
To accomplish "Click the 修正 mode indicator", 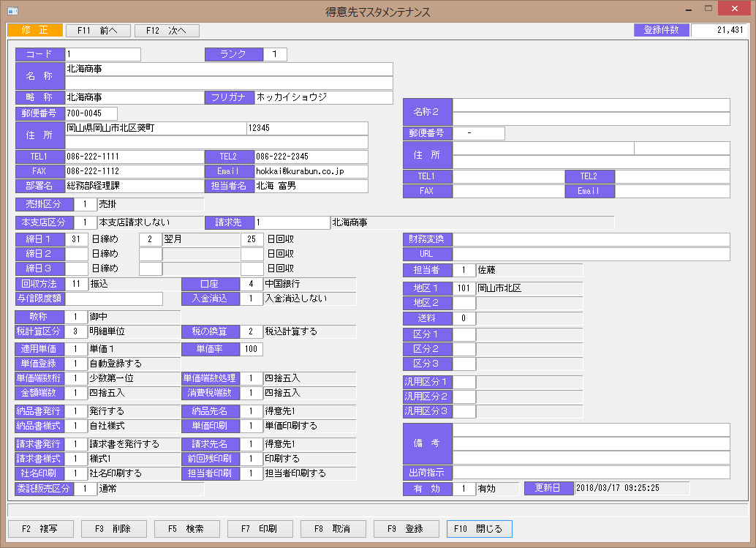I will coord(35,30).
